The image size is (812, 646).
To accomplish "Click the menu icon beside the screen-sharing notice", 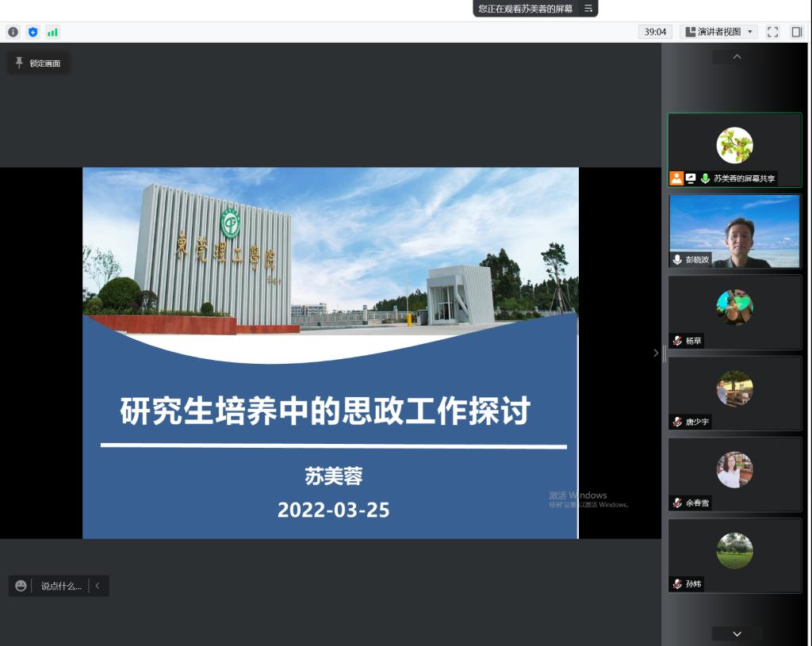I will pyautogui.click(x=588, y=8).
